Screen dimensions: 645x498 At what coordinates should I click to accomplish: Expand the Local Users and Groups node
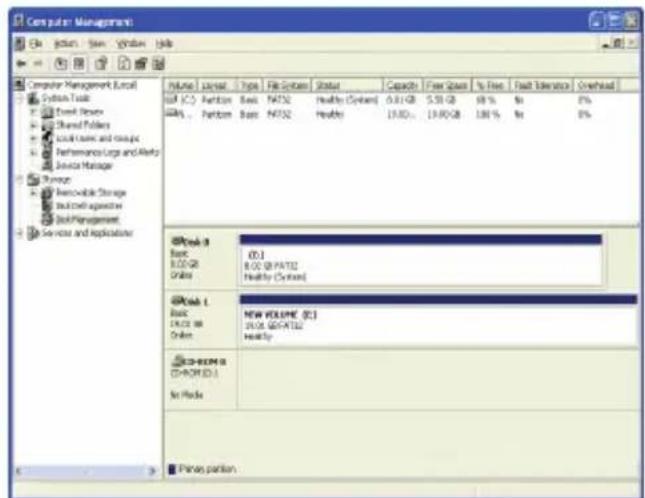34,139
